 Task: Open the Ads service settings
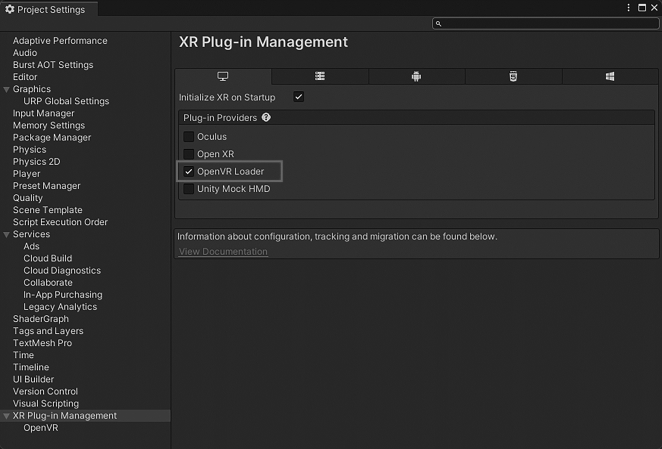point(31,246)
